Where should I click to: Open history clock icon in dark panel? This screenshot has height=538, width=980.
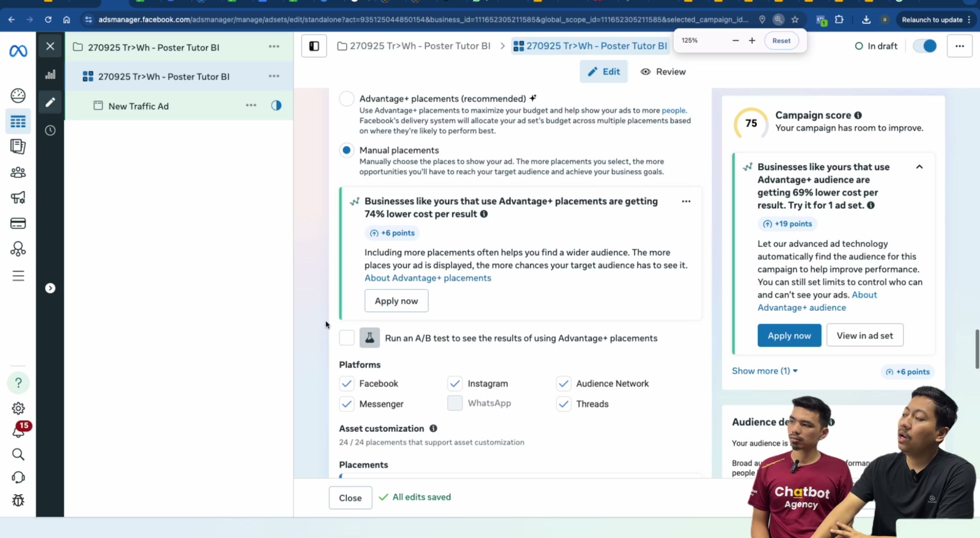[50, 131]
